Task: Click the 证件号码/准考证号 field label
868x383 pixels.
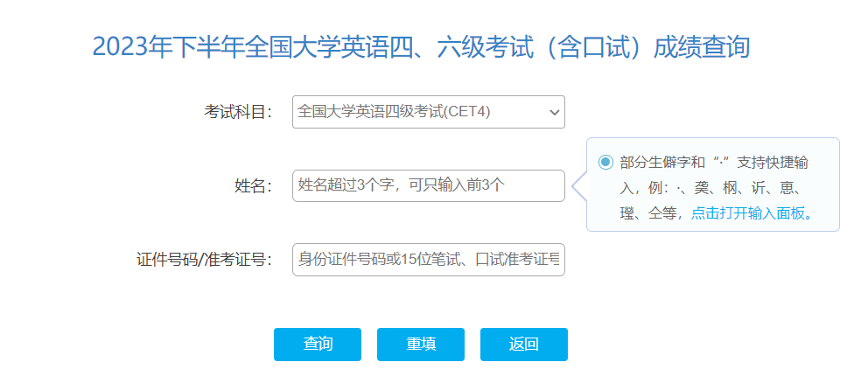Action: pos(204,260)
